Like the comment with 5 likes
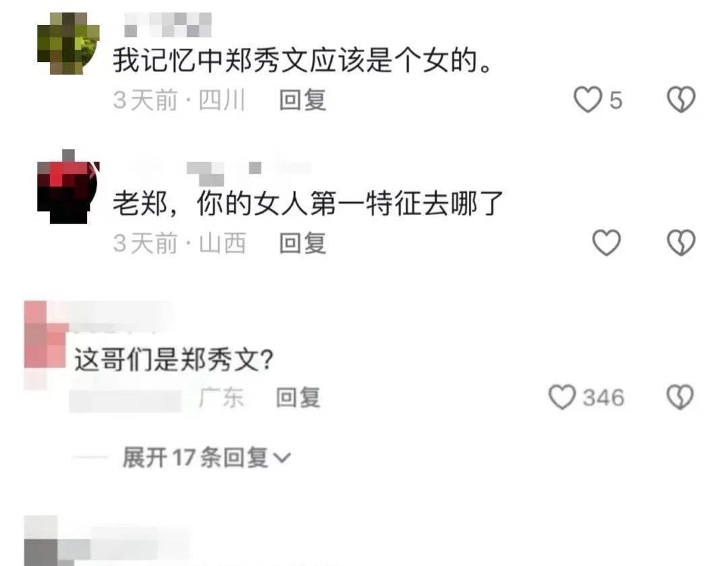The height and width of the screenshot is (566, 728). coord(588,100)
